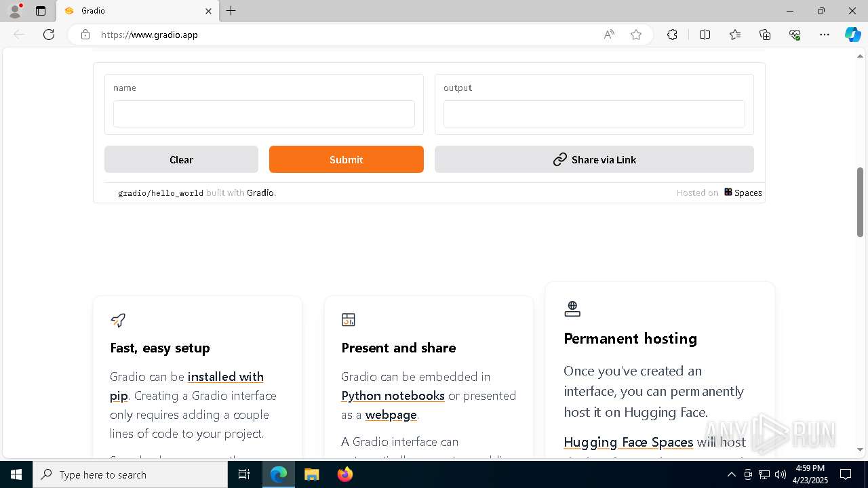Click the scrollbar up arrow
The width and height of the screenshot is (868, 488).
tap(860, 56)
